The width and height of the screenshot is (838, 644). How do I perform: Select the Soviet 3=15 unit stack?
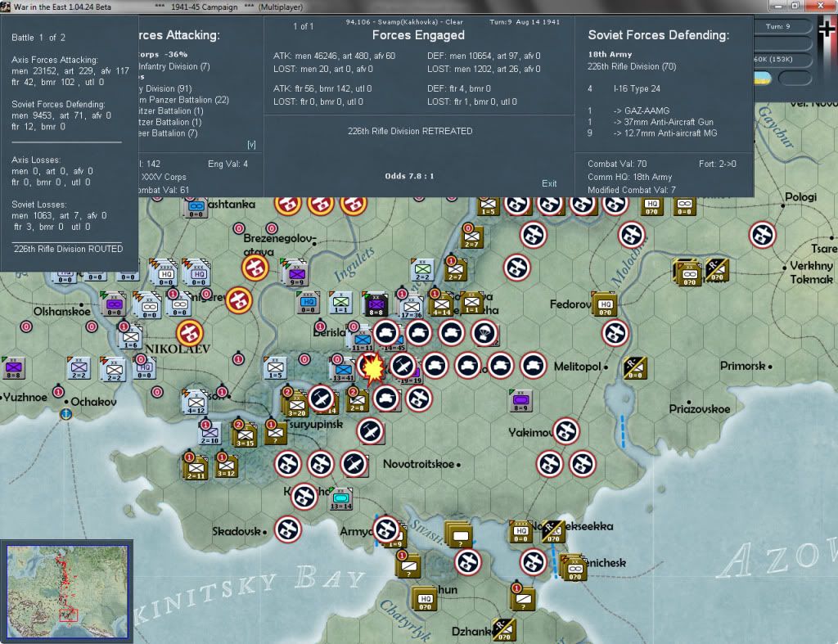pos(245,435)
